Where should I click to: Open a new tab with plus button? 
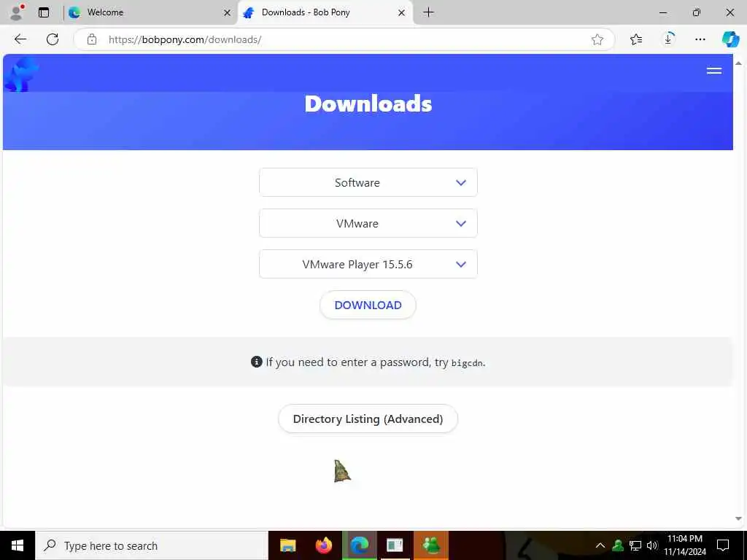[x=428, y=12]
